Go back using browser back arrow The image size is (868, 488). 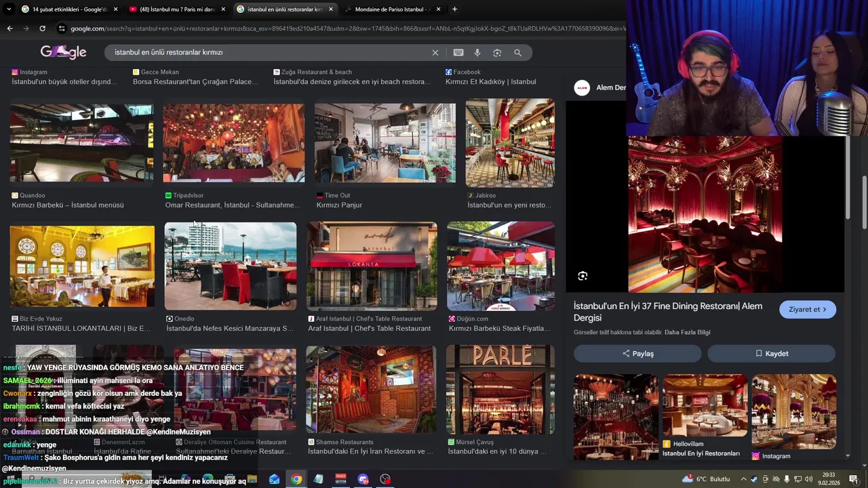pyautogui.click(x=9, y=28)
